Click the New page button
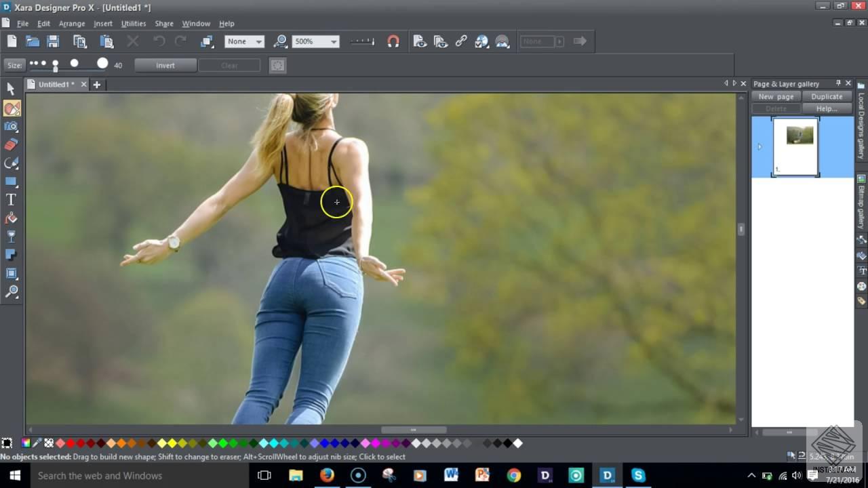This screenshot has height=488, width=868. pos(774,96)
